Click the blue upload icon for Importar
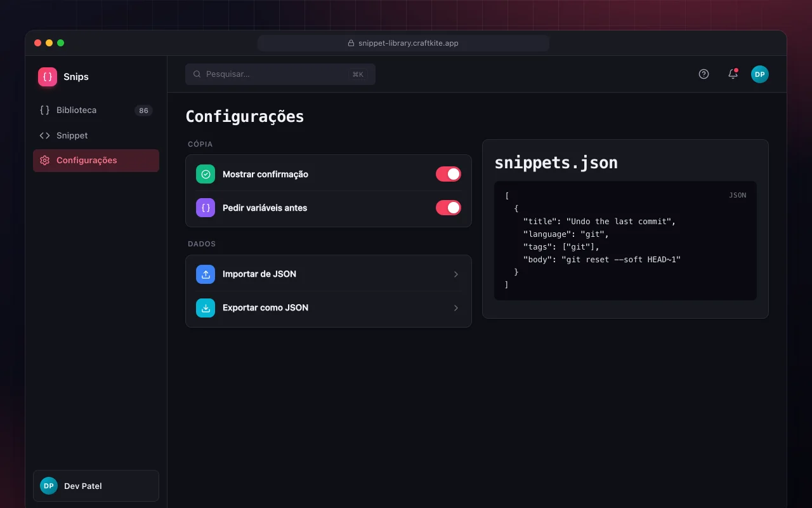The image size is (812, 508). [206, 274]
